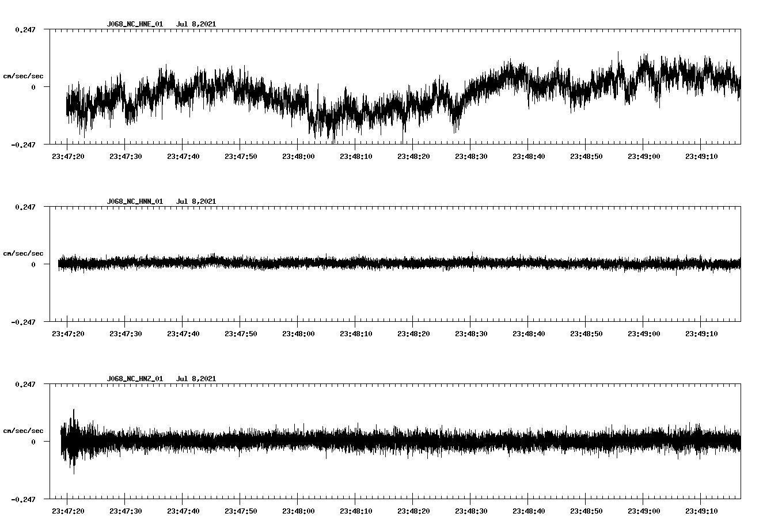Click the lower -0.247 axis value on HNZ plot

point(23,499)
